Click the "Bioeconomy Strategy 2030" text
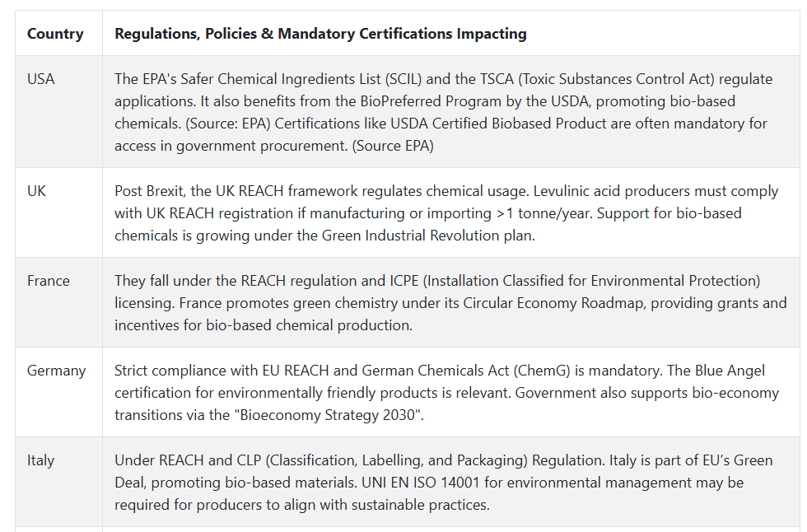The height and width of the screenshot is (532, 807). 330,415
